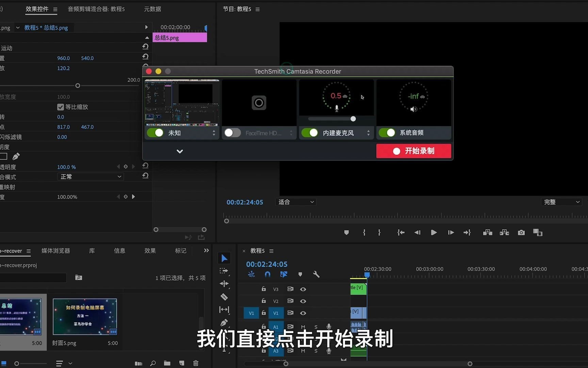
Task: Click the Track Select Forward tool
Action: click(224, 271)
